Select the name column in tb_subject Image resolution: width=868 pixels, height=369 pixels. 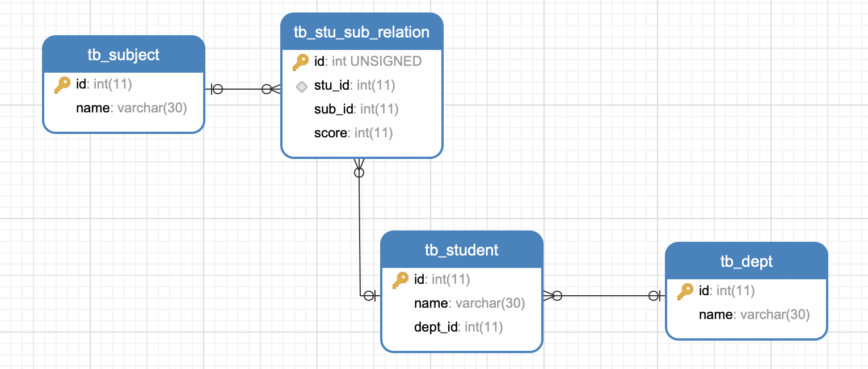pos(131,108)
